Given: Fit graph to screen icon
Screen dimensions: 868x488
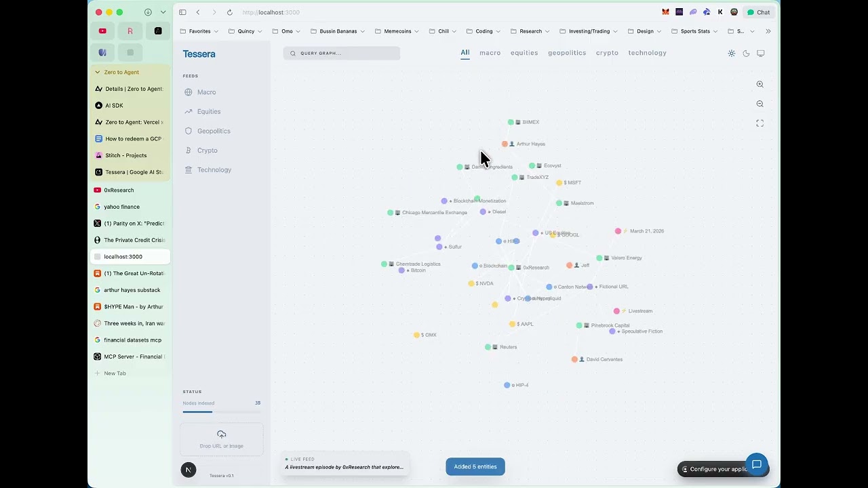Looking at the screenshot, I should pyautogui.click(x=759, y=123).
